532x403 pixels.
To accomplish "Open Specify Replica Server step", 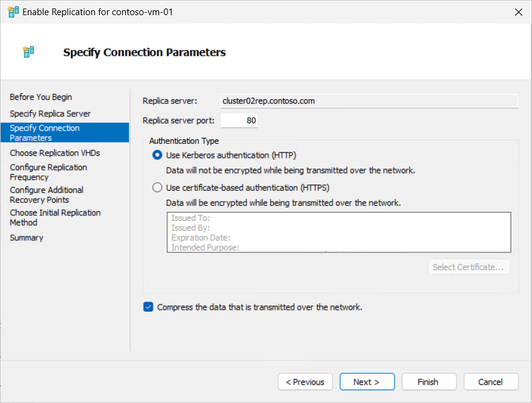I will pyautogui.click(x=50, y=114).
